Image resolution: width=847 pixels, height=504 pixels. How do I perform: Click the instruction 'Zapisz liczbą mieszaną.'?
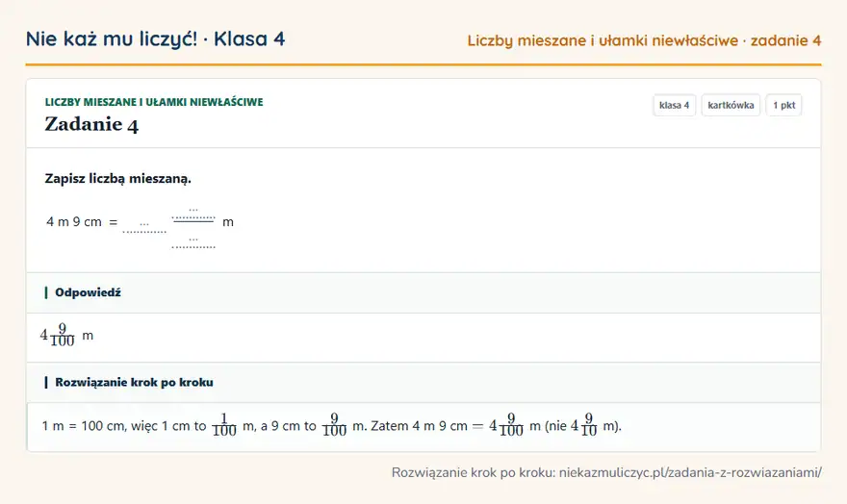click(117, 179)
